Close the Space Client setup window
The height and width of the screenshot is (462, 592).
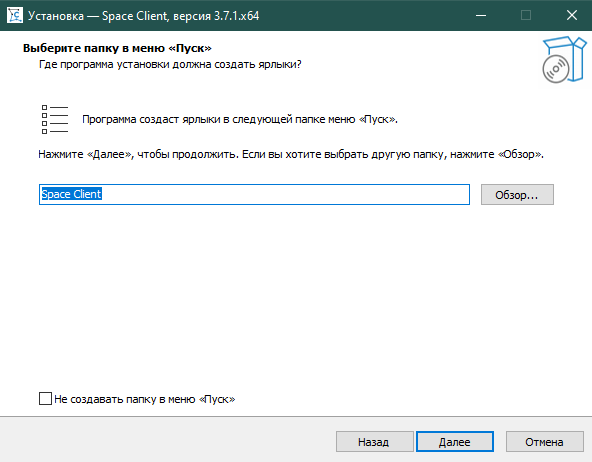(572, 15)
